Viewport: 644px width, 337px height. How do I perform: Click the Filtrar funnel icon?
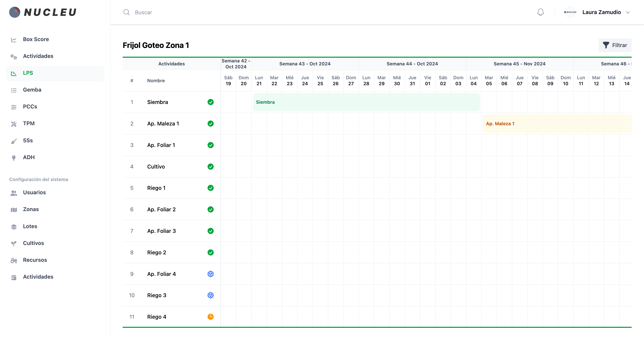606,45
